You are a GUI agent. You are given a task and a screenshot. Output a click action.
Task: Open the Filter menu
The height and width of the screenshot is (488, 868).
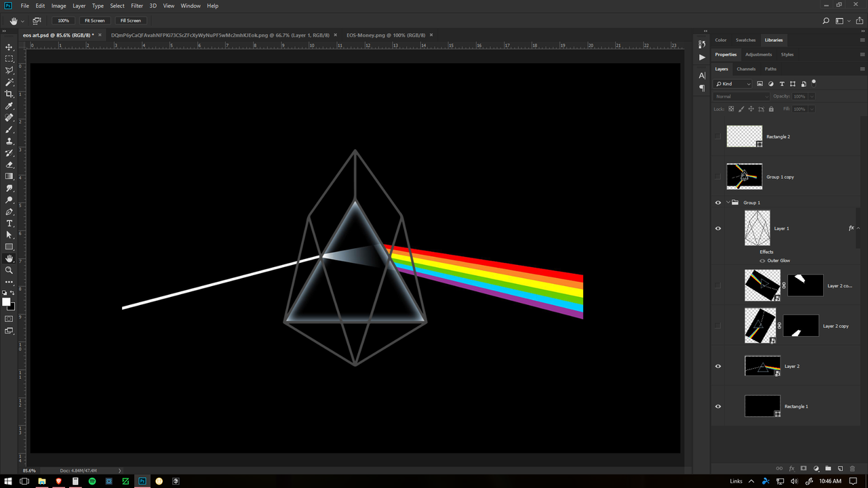[137, 5]
